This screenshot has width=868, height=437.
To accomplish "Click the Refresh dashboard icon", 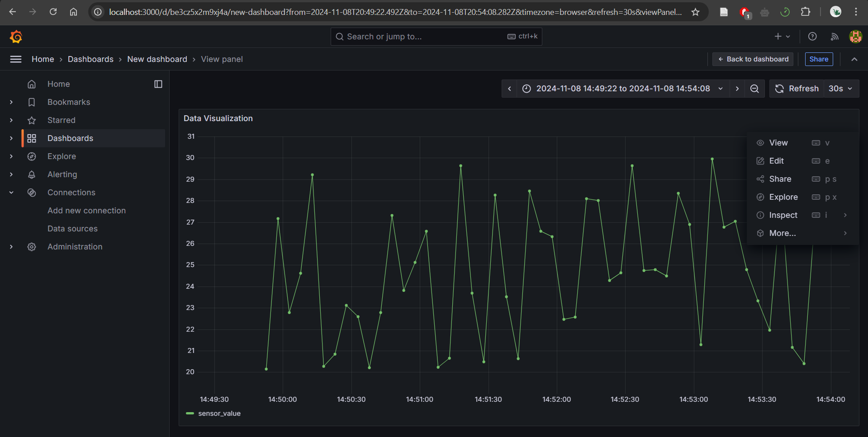I will (x=779, y=89).
